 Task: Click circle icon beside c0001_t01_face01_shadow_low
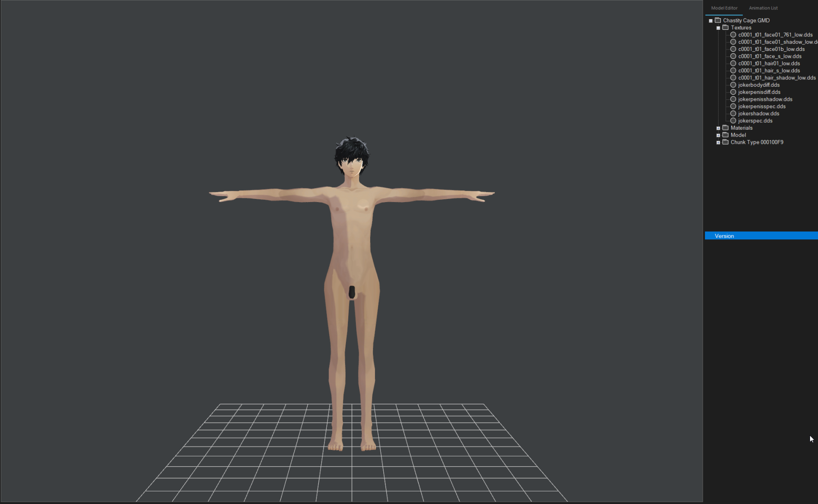(733, 42)
